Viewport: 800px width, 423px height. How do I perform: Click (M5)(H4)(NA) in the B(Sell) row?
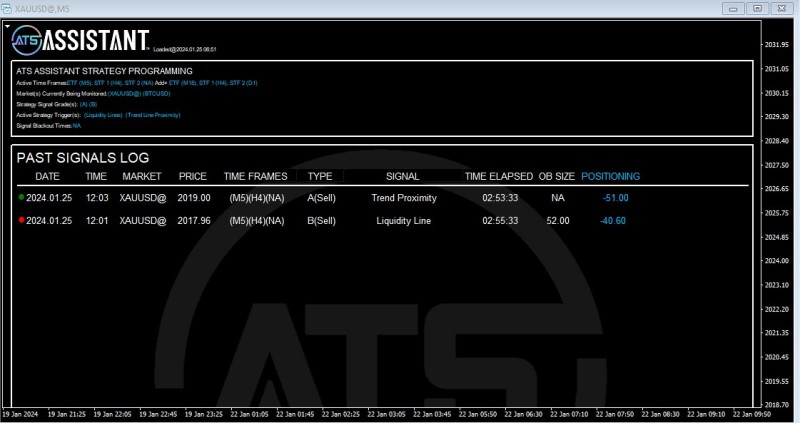[257, 221]
